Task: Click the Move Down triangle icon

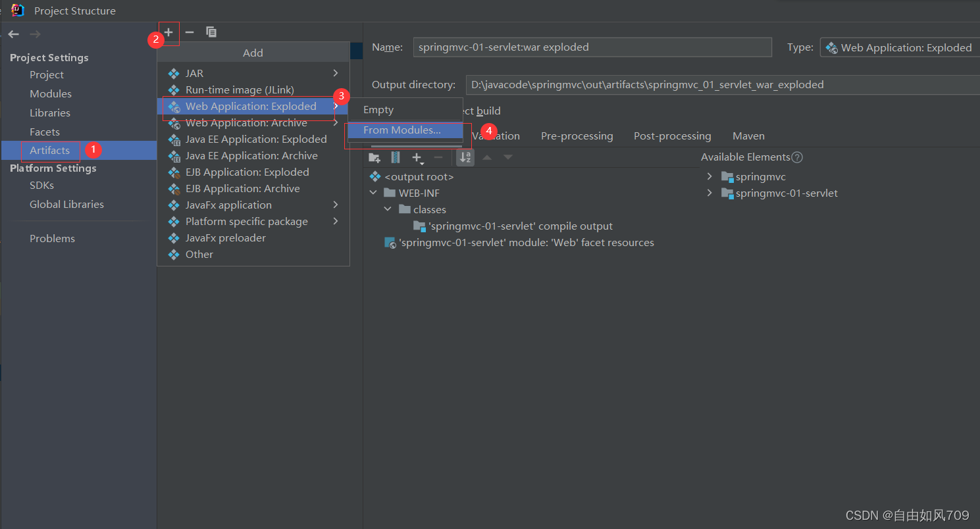Action: pos(508,157)
